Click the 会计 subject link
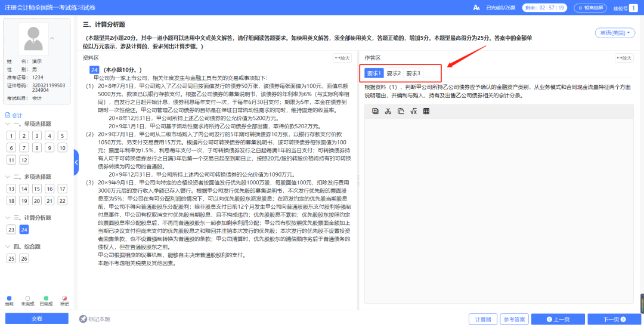This screenshot has width=644, height=327. 14,115
